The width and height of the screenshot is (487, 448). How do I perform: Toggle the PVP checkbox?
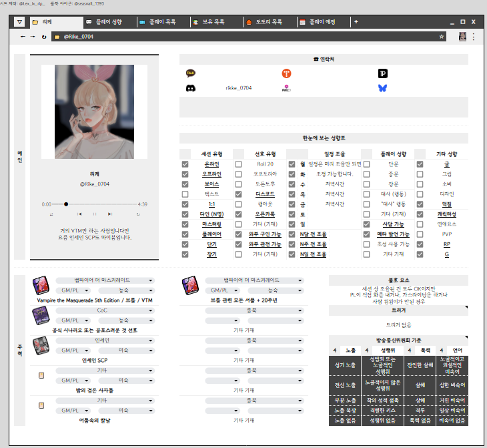point(420,234)
